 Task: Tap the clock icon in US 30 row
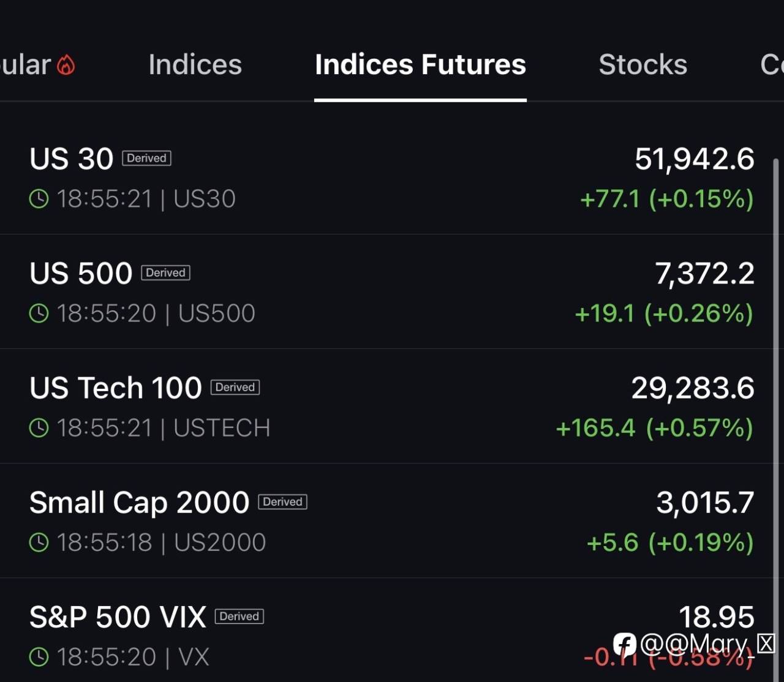point(39,199)
